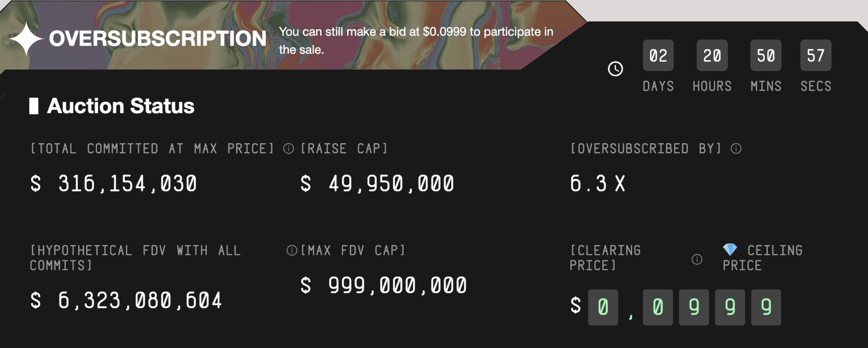Click the leading zero digit of clearing price
Viewport: 868px width, 348px height.
(x=603, y=307)
